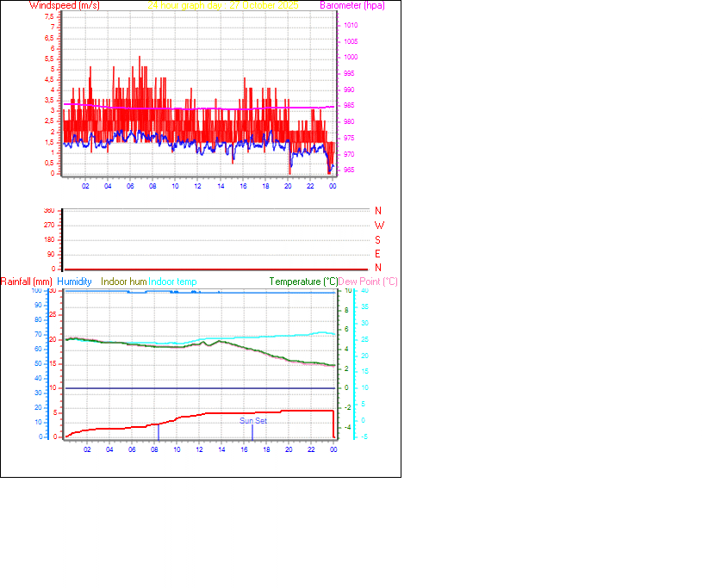Select the Dew Point (°C) legend label
703x588 pixels.
click(x=368, y=281)
